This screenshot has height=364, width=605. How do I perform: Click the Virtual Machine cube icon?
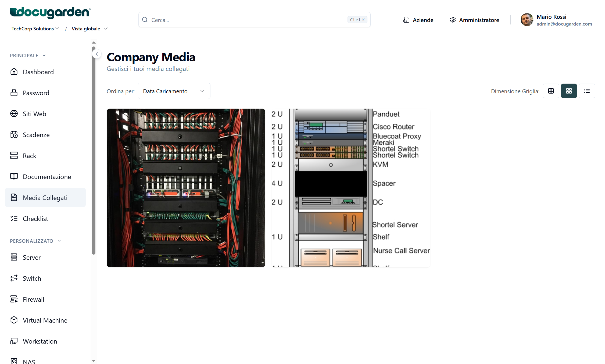coord(14,320)
